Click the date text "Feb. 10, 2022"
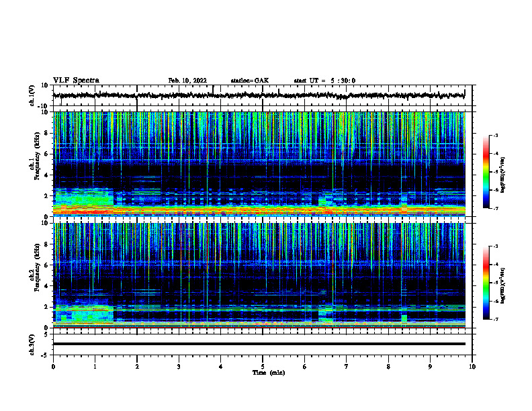 [x=187, y=81]
